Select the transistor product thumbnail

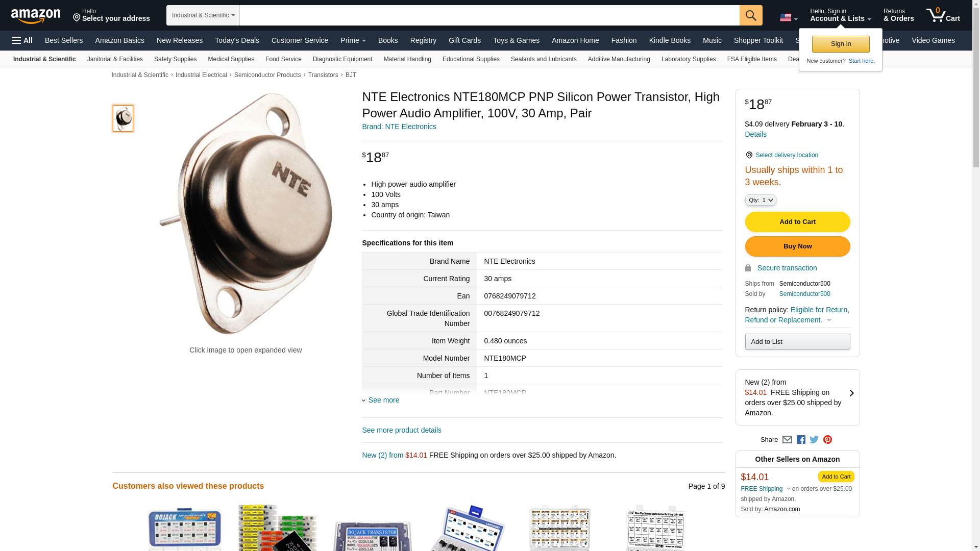tap(123, 118)
